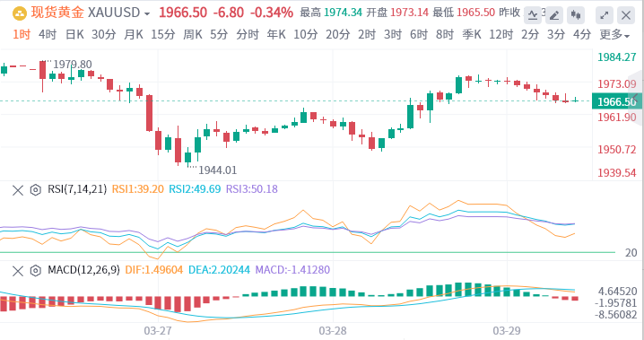Click the 1979.80 high price marker
644x340 pixels.
click(x=73, y=65)
